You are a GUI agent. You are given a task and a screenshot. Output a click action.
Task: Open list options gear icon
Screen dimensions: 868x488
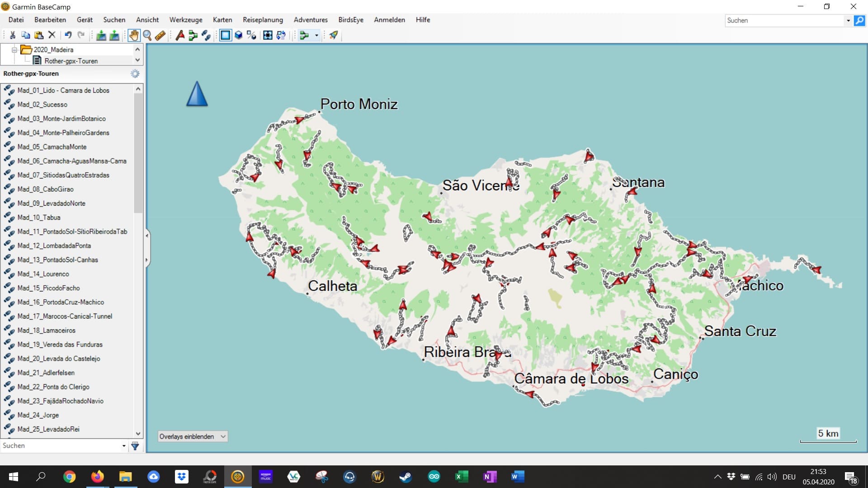pyautogui.click(x=135, y=74)
